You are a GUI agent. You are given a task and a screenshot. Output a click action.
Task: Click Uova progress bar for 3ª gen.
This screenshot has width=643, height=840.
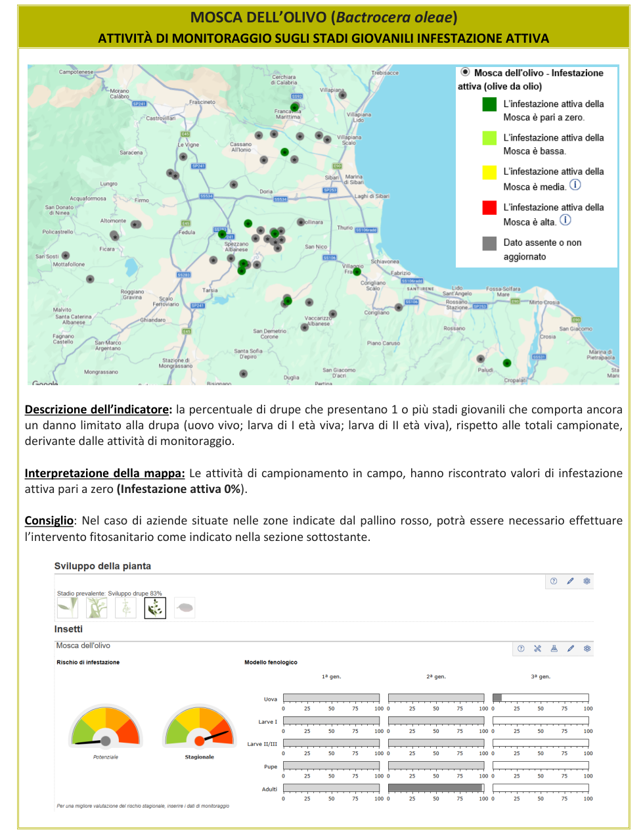(x=541, y=698)
